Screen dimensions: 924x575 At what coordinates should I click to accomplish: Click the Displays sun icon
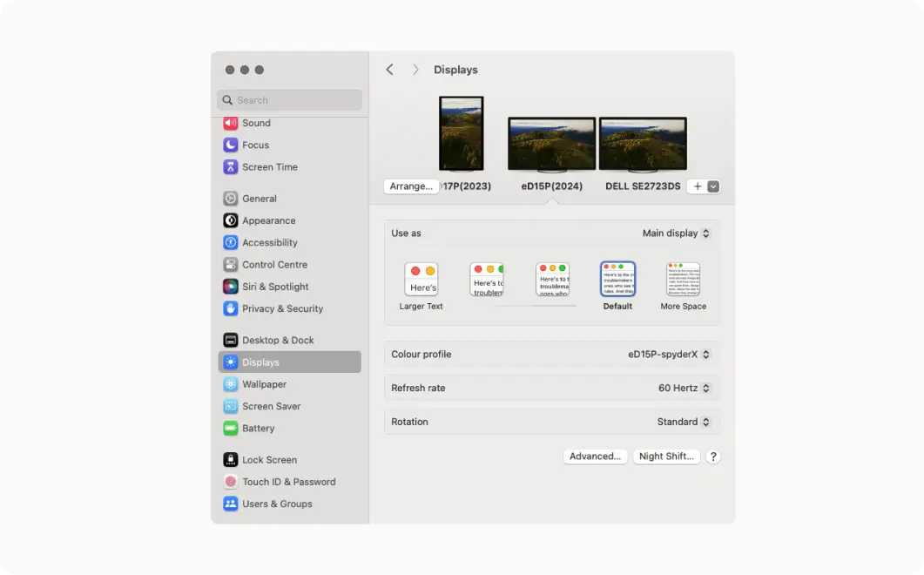pos(231,362)
